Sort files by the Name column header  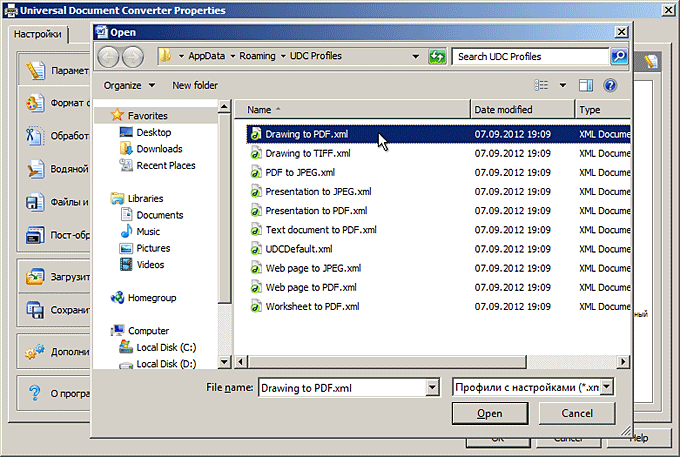click(x=352, y=110)
